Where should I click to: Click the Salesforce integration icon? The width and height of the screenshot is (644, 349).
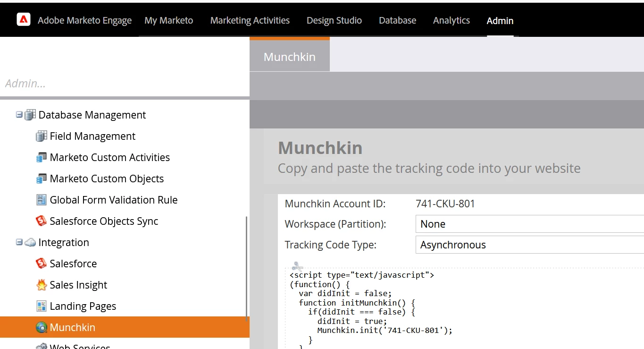pos(42,264)
